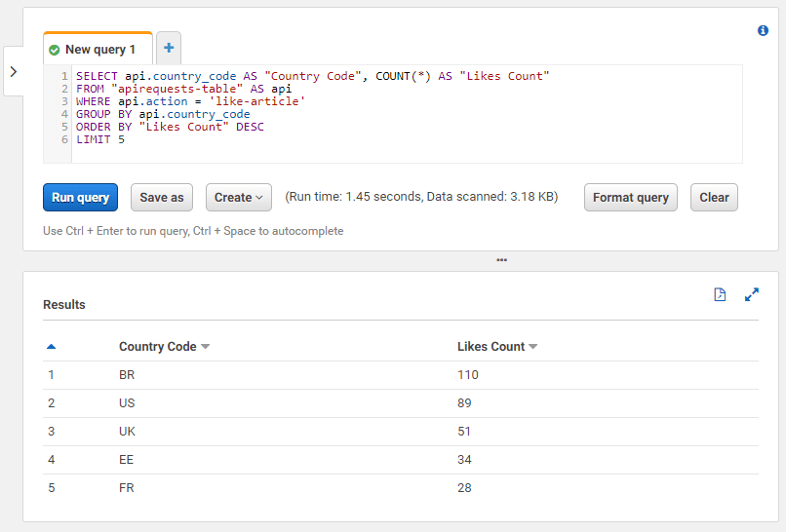
Task: Clear the query editor
Action: tap(714, 198)
